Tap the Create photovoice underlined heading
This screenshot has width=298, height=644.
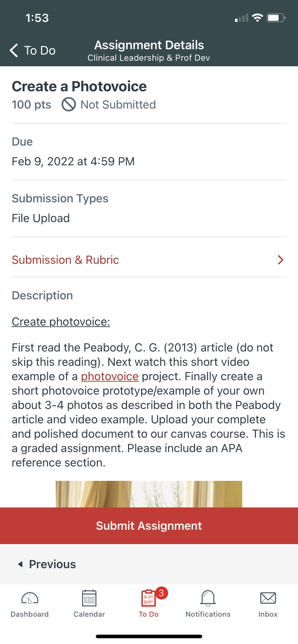click(61, 322)
